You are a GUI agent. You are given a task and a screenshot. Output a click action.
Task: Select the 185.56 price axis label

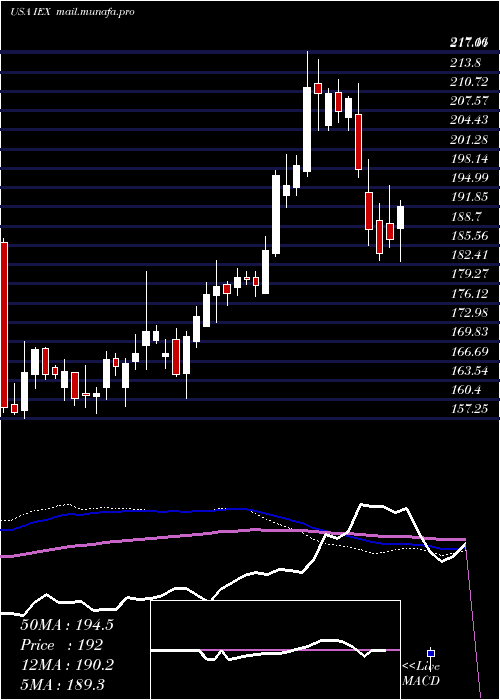tap(469, 236)
